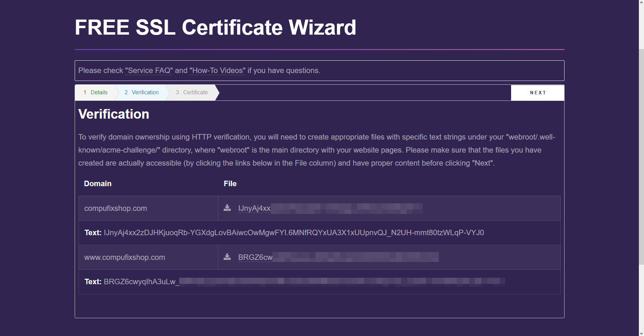Select the Verification step tab
The width and height of the screenshot is (644, 336).
pos(141,93)
